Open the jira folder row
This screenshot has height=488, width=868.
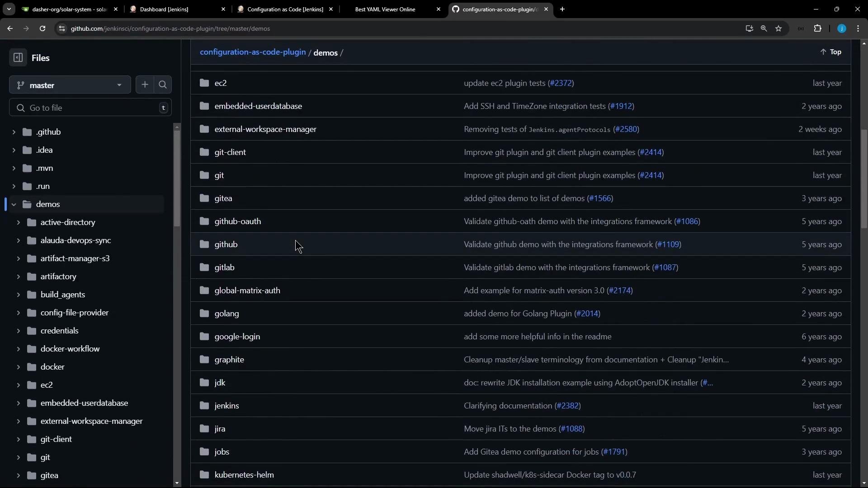(520, 428)
